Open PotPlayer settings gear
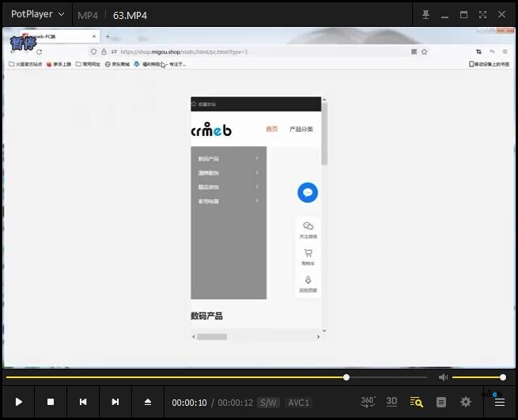This screenshot has height=420, width=518. 466,402
